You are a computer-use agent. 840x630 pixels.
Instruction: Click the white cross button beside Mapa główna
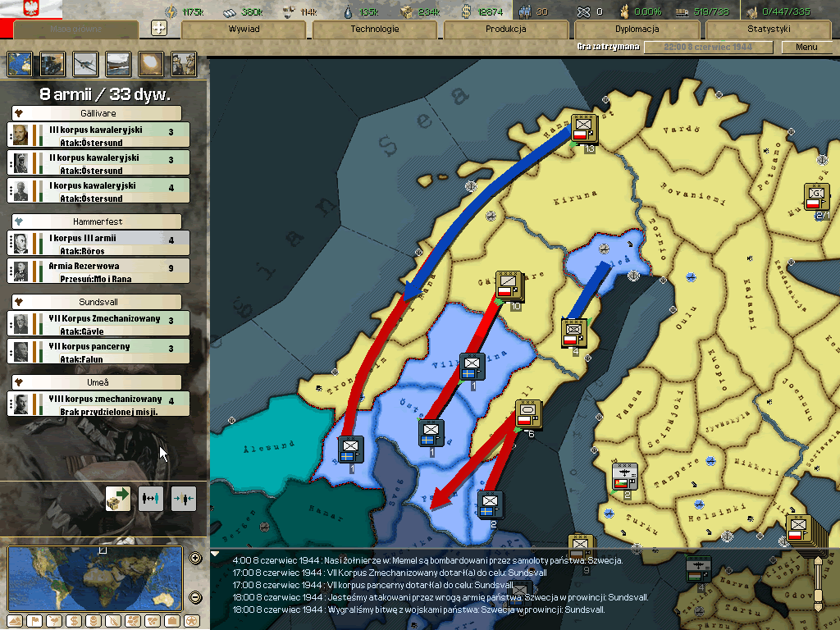click(160, 28)
